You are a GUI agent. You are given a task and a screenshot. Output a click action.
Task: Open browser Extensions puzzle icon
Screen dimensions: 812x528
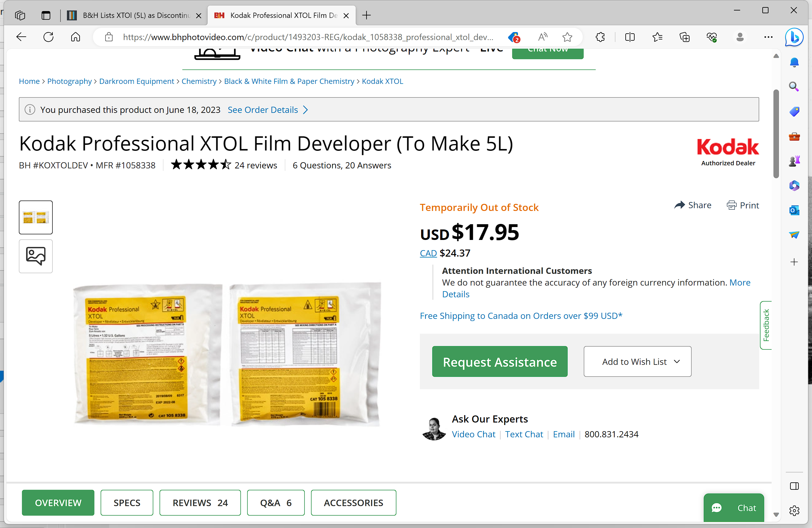pyautogui.click(x=600, y=37)
